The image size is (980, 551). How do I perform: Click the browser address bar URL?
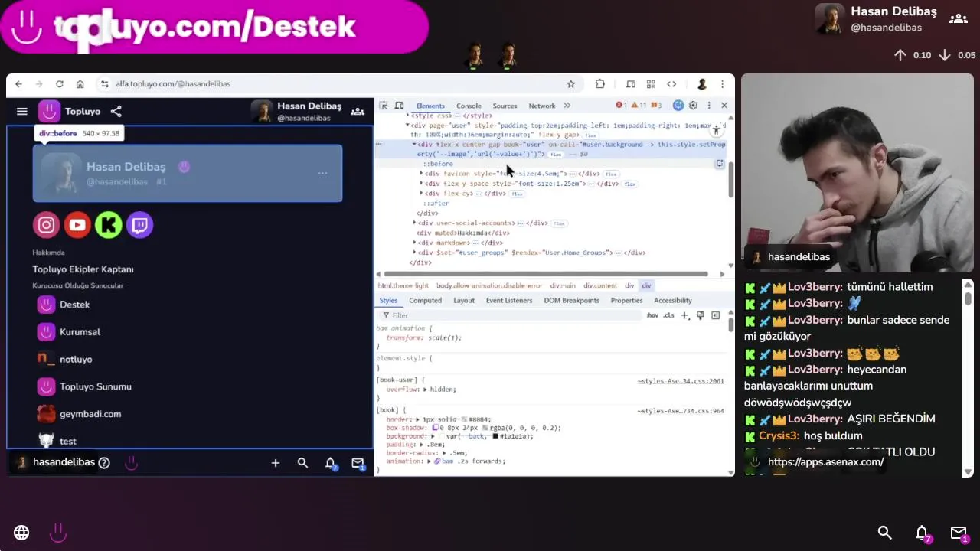click(173, 84)
